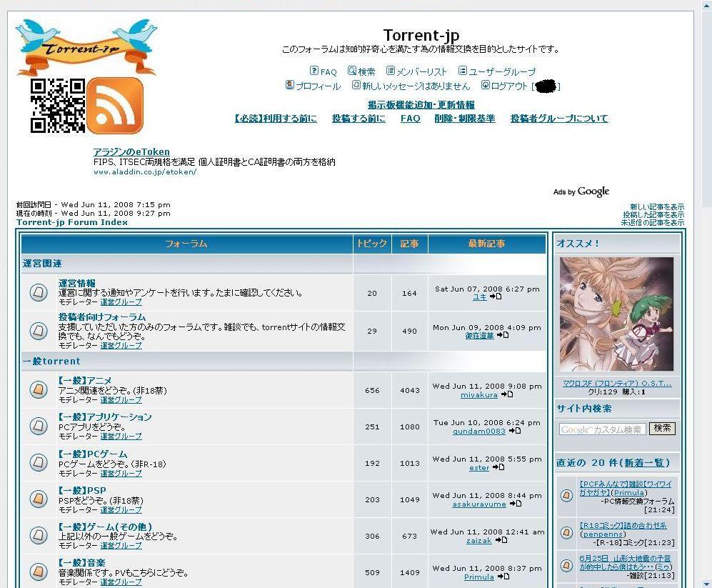This screenshot has width=712, height=588.
Task: Click the ユーザーグループ icon
Action: (x=462, y=71)
